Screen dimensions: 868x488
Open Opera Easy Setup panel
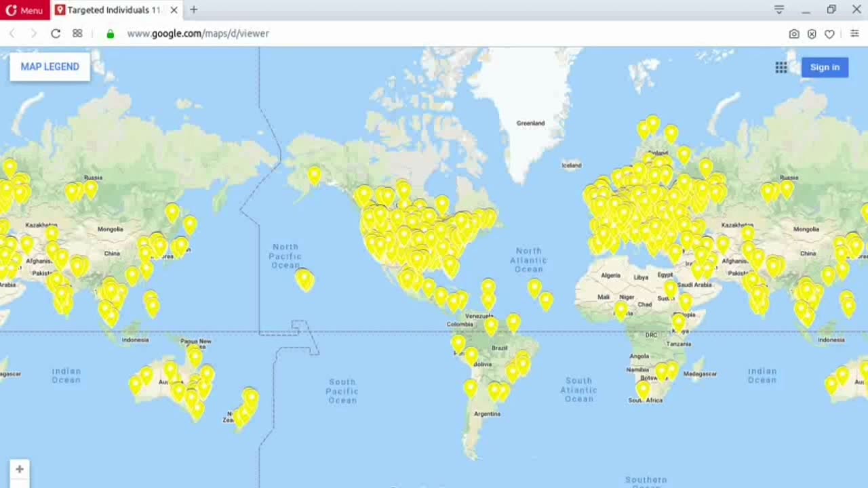click(x=854, y=33)
